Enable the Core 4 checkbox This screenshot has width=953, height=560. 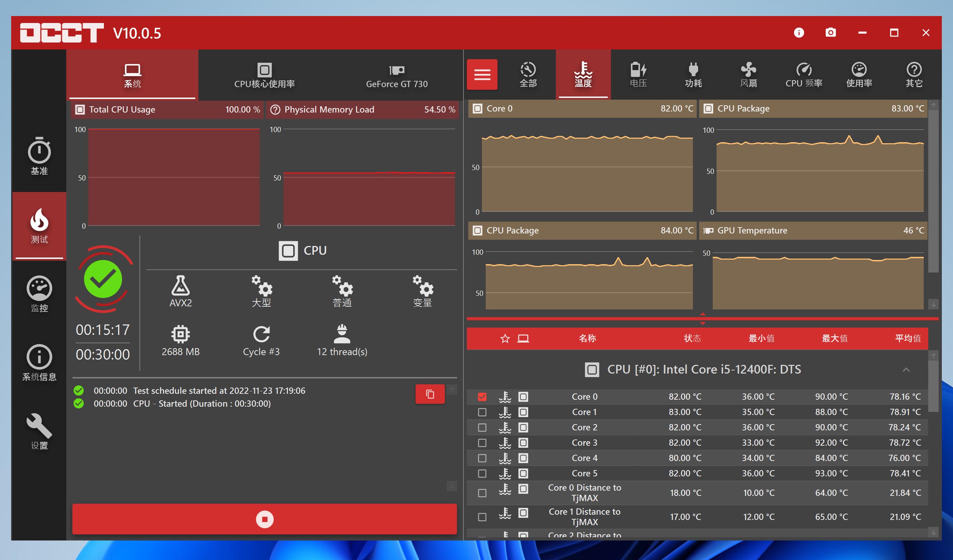coord(482,458)
